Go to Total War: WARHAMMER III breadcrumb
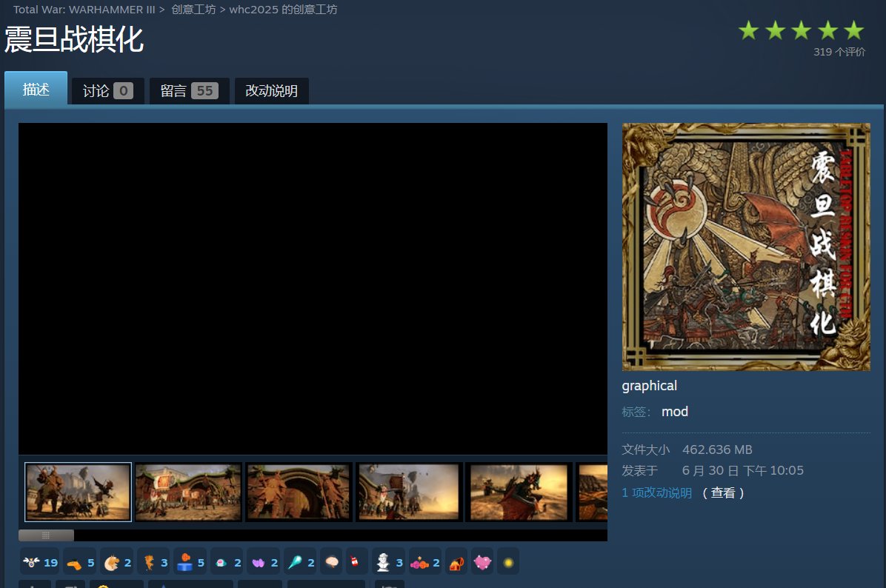Viewport: 886px width, 588px height. coord(84,10)
